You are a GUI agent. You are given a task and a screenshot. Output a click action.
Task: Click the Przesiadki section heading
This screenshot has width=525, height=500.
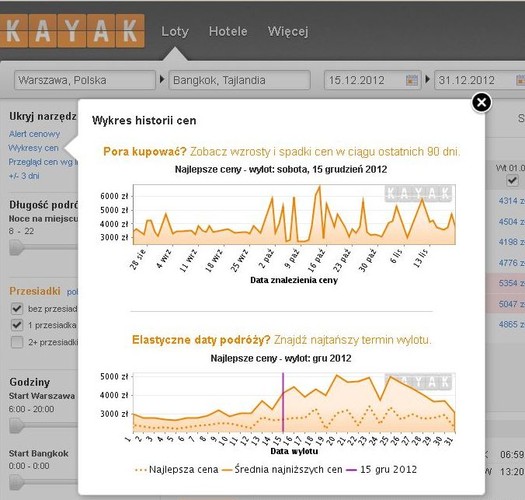(35, 291)
